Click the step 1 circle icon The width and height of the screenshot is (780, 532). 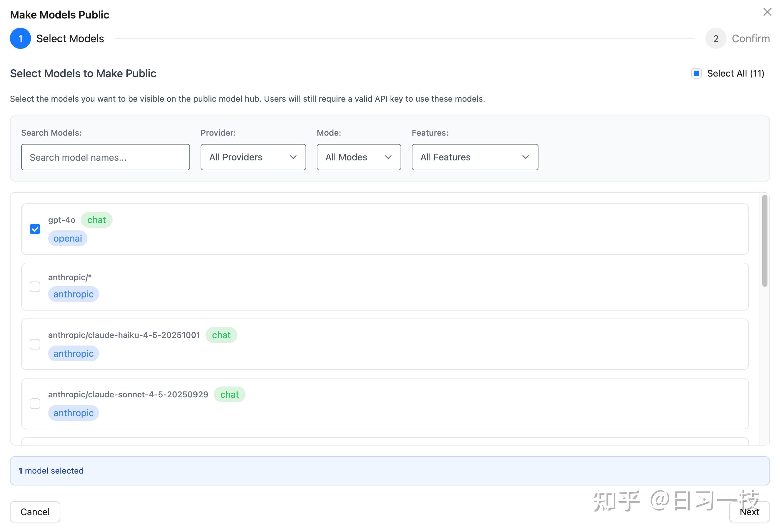20,38
